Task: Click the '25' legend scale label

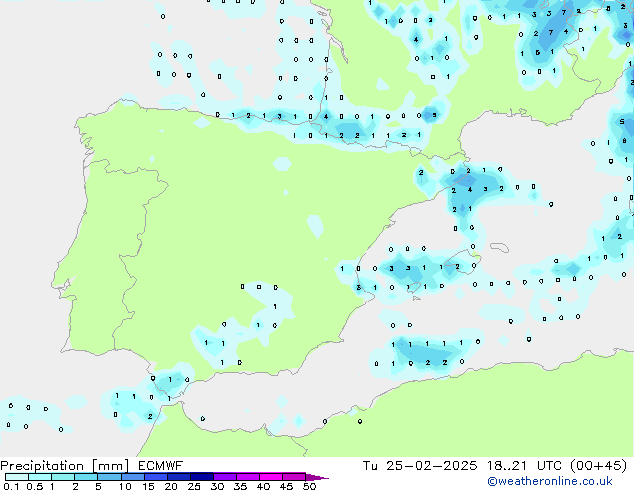Action: (194, 486)
